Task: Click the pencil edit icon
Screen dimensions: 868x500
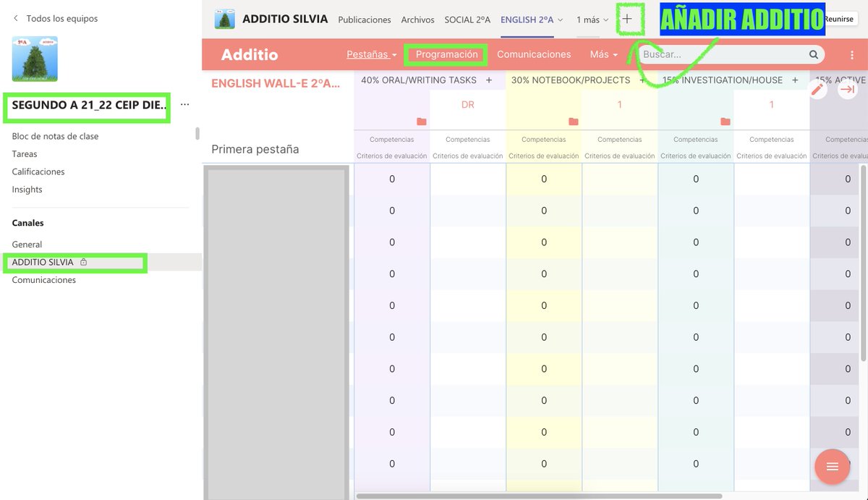Action: 817,89
